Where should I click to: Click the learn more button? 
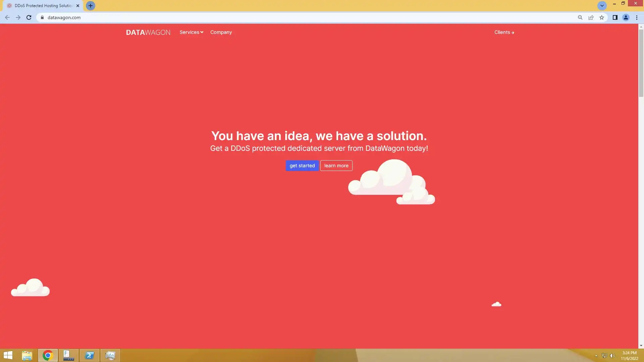336,166
